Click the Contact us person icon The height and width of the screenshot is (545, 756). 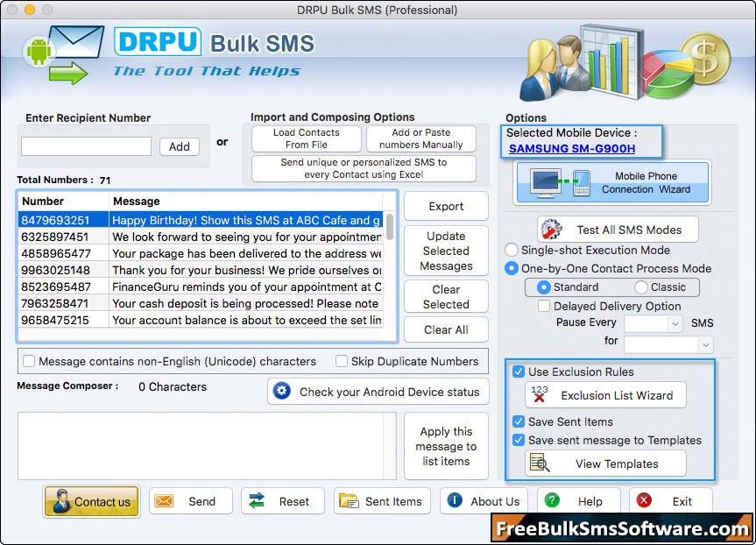click(x=61, y=501)
